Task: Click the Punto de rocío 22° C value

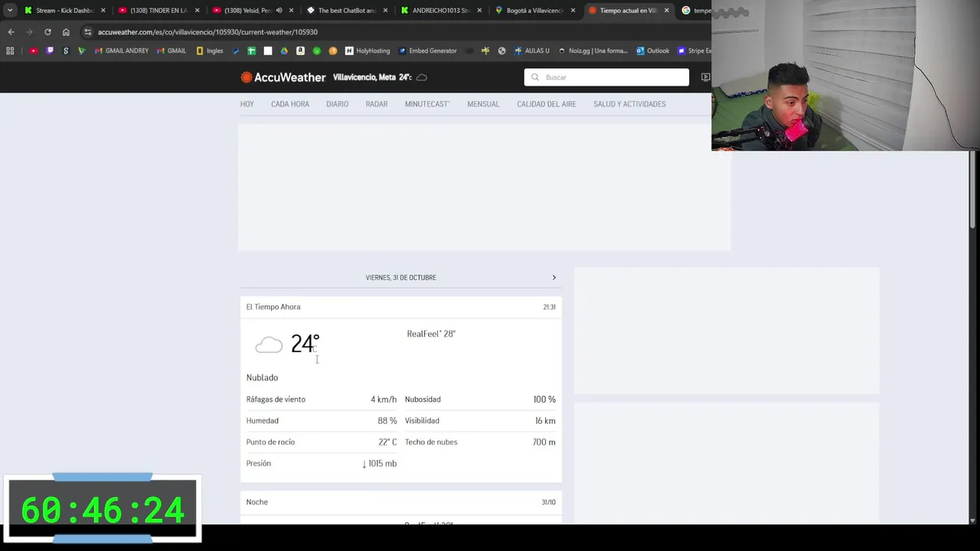Action: [387, 442]
